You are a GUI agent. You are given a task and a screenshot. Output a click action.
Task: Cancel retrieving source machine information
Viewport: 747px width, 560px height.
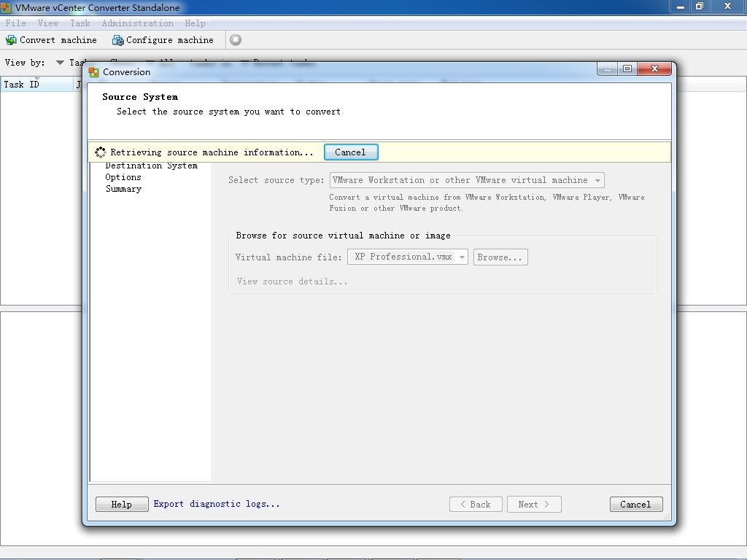pos(351,152)
